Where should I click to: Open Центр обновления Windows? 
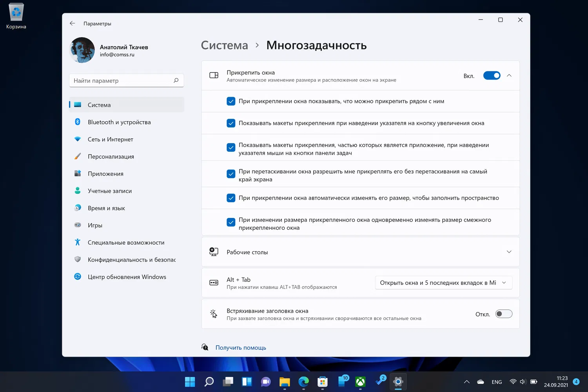(x=127, y=277)
